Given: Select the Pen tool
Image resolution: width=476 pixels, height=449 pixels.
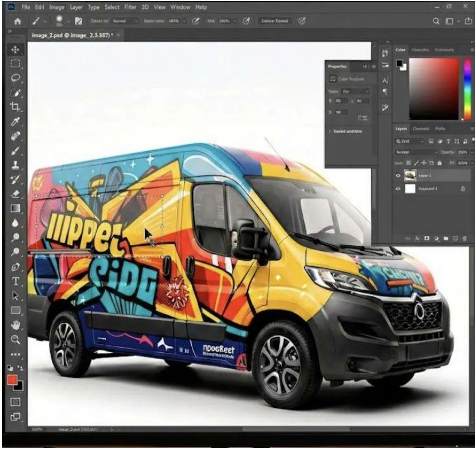Looking at the screenshot, I should point(15,267).
